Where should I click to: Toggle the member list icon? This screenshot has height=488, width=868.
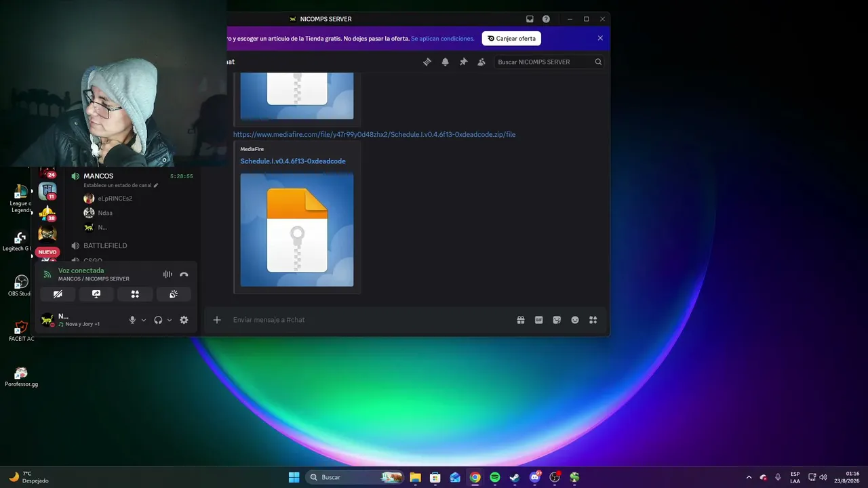tap(481, 62)
